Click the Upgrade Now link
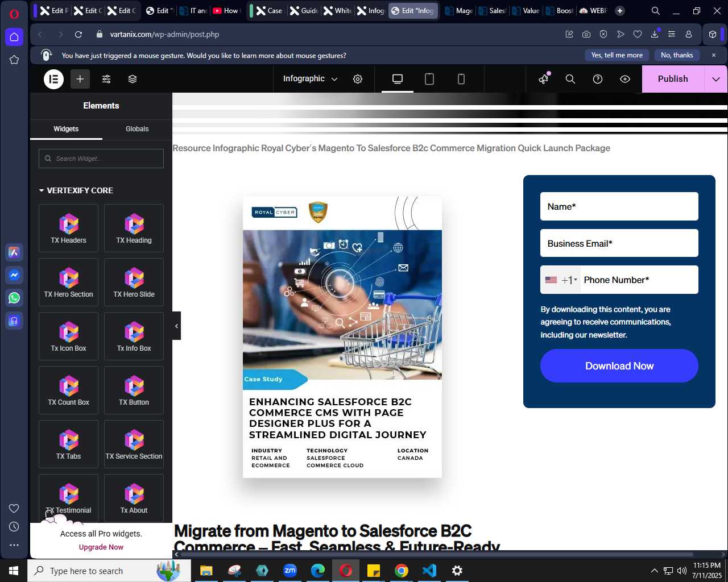The height and width of the screenshot is (582, 728). click(101, 547)
